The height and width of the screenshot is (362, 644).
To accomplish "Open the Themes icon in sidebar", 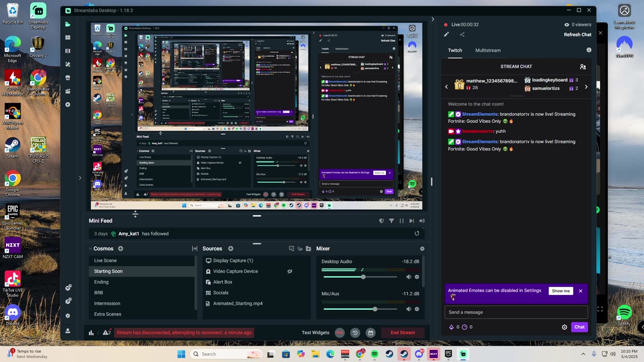I will pyautogui.click(x=68, y=64).
